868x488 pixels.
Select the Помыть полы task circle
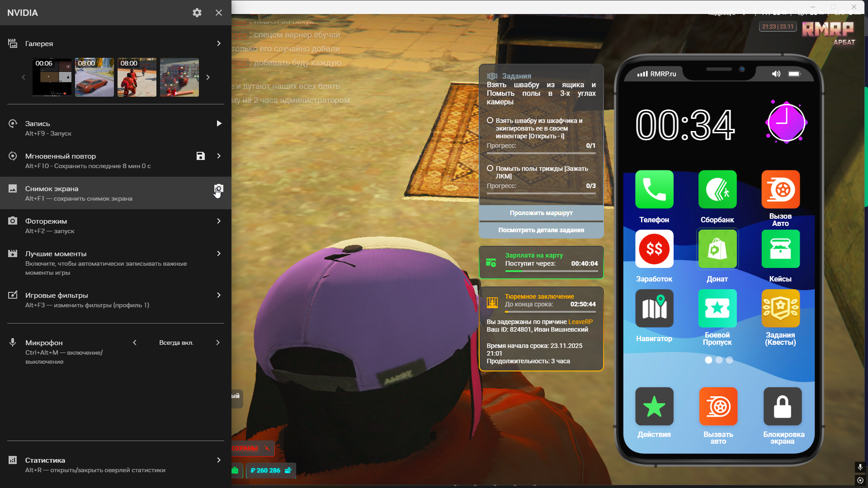(490, 168)
